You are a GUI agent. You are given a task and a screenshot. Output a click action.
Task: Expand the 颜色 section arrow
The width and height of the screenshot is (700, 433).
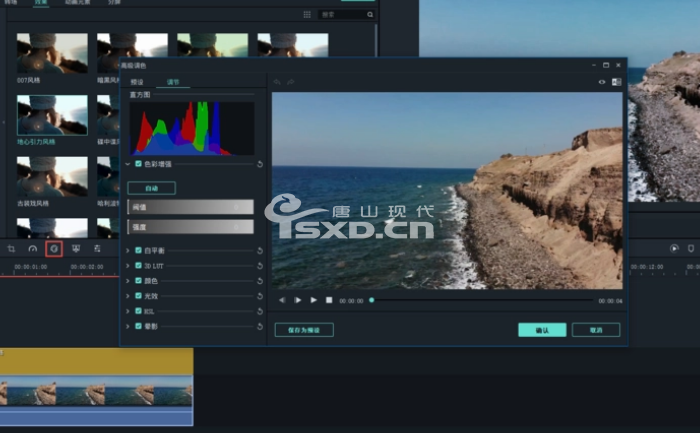point(128,281)
